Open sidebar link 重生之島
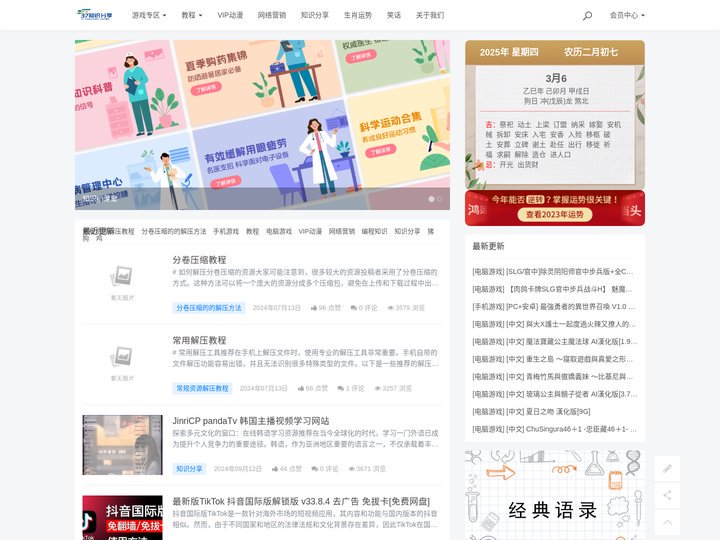Viewport: 720px width, 540px height. point(552,359)
